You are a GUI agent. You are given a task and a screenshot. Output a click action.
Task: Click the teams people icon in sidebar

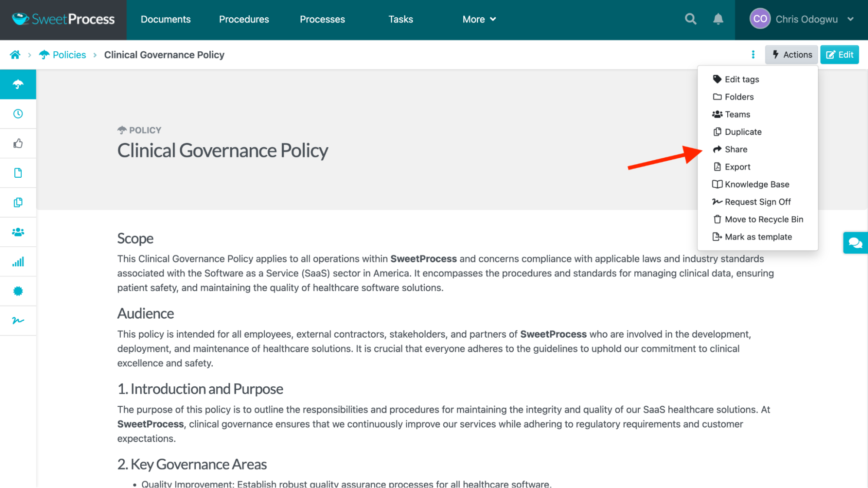18,232
